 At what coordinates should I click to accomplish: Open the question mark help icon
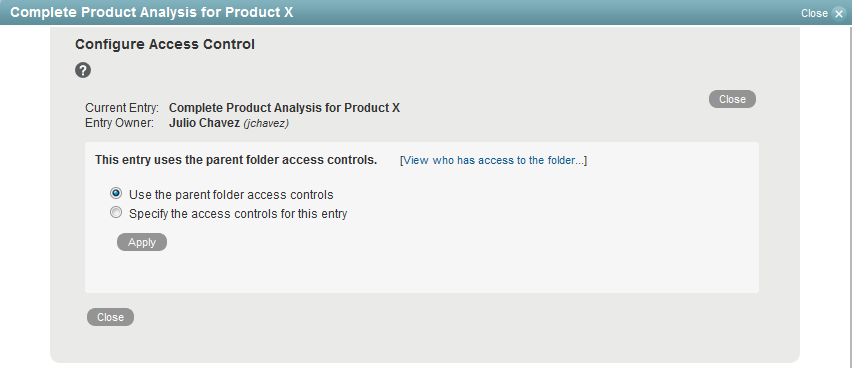pyautogui.click(x=83, y=70)
